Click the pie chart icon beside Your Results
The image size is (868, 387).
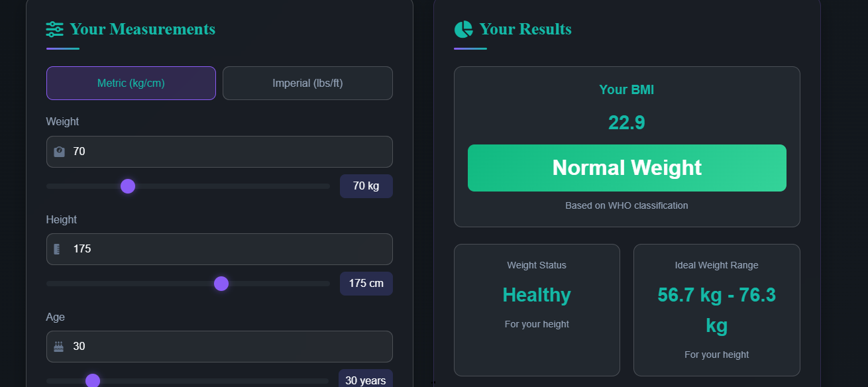click(462, 28)
